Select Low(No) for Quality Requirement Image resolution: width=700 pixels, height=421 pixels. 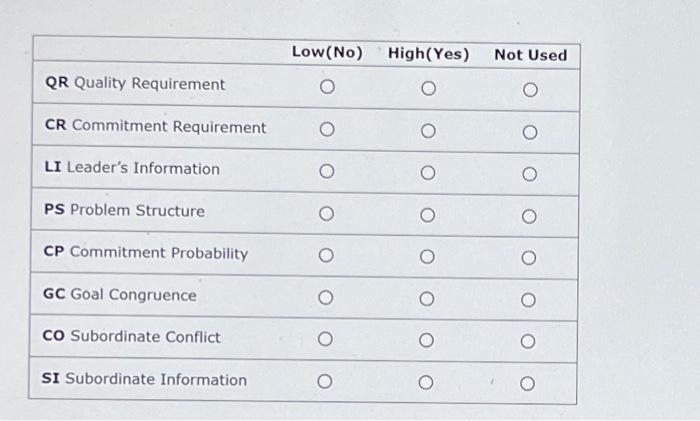click(327, 87)
